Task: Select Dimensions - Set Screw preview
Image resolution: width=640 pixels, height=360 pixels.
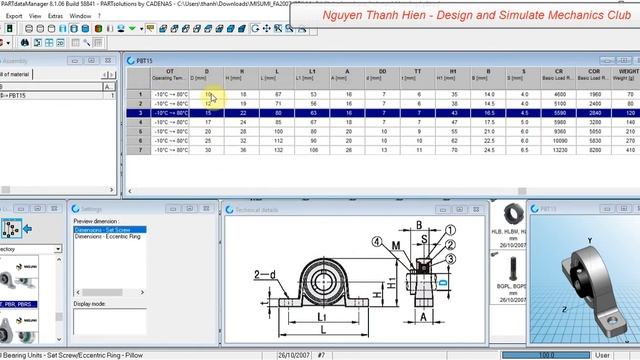Action: tap(110, 230)
